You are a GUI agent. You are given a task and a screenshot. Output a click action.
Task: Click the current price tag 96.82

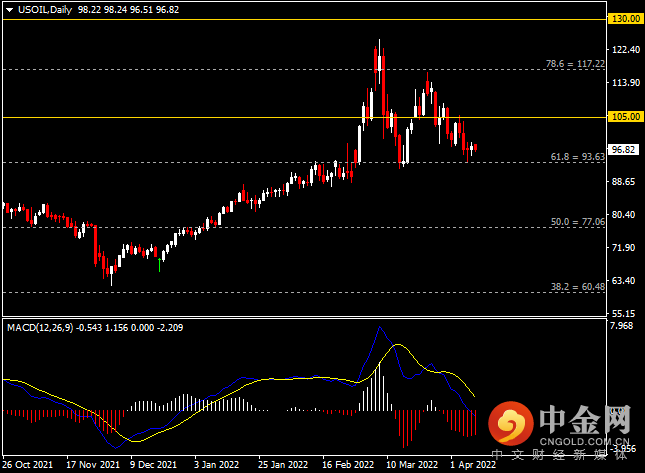click(625, 149)
